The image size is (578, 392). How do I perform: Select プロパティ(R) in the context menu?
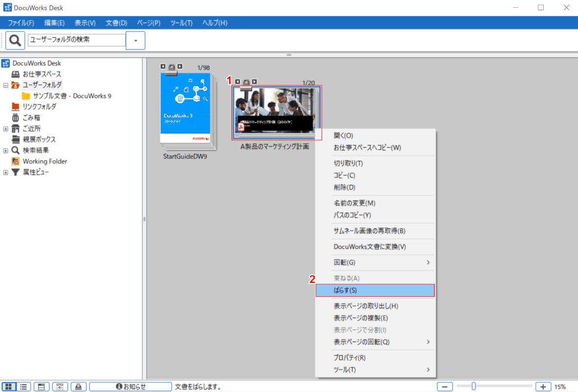pyautogui.click(x=349, y=358)
